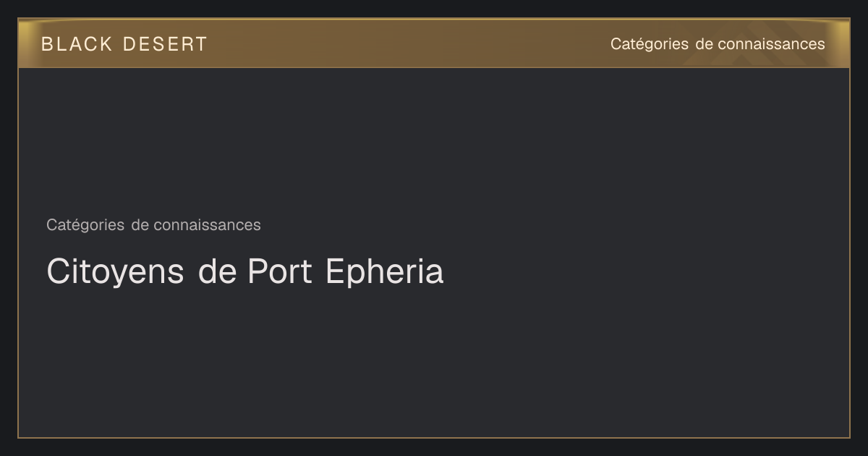868x456 pixels.
Task: Select the Catégories de connaissances breadcrumb
Action: (153, 225)
